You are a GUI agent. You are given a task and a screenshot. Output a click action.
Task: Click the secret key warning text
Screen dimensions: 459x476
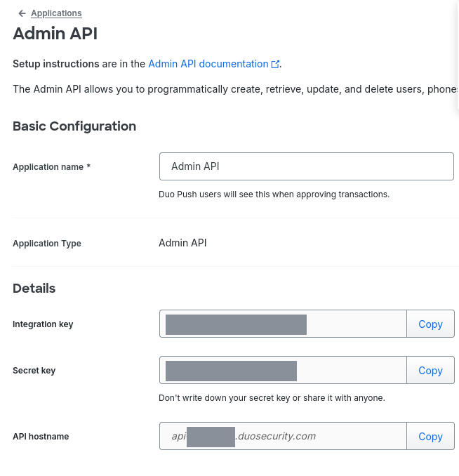272,398
